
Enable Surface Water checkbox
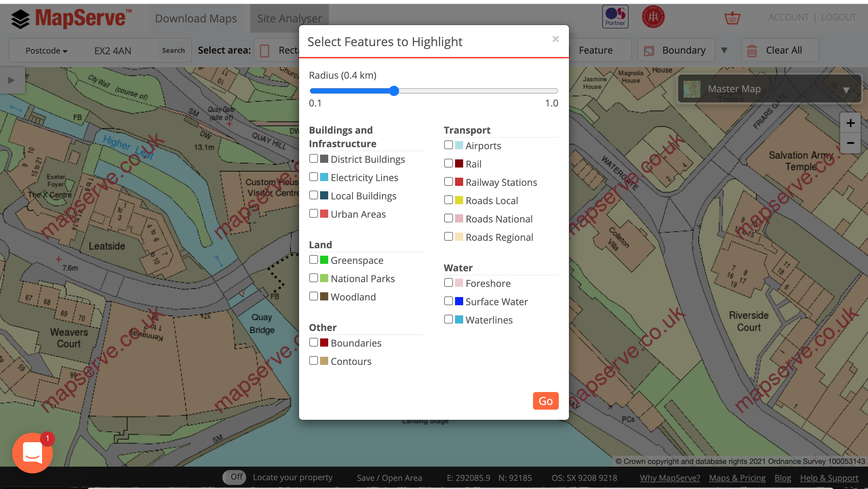(x=449, y=301)
